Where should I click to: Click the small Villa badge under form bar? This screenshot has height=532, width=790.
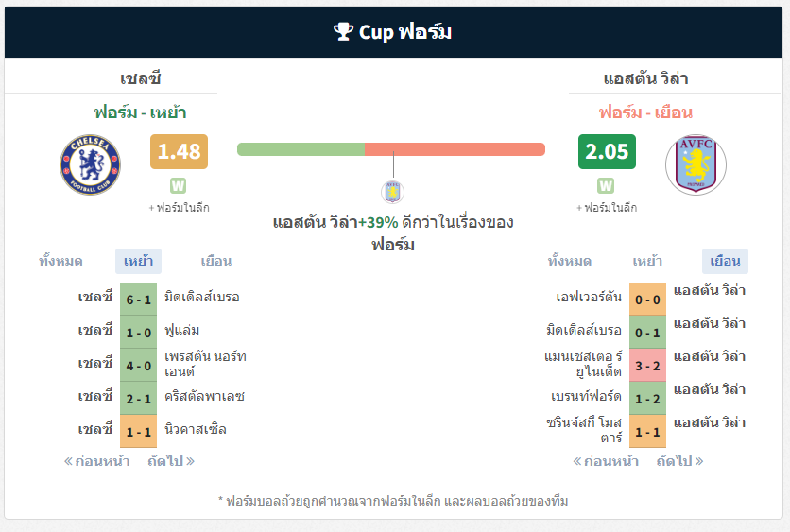click(392, 192)
